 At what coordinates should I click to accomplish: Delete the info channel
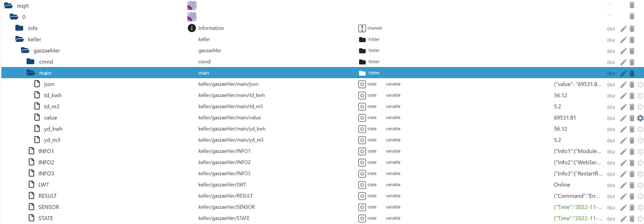pos(632,28)
